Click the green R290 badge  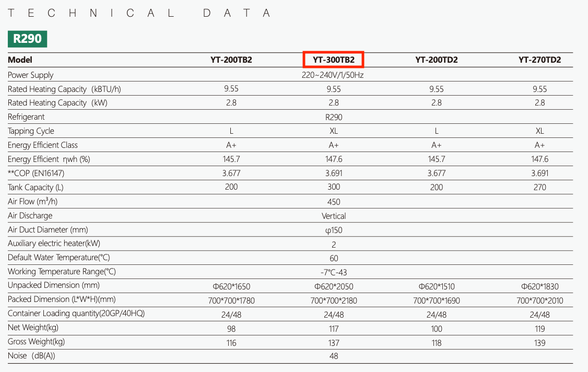tap(27, 39)
